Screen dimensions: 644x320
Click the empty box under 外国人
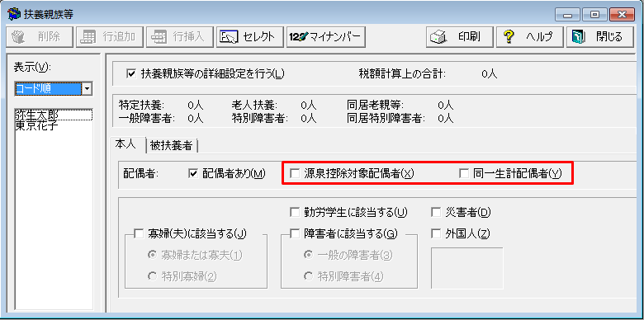point(467,268)
